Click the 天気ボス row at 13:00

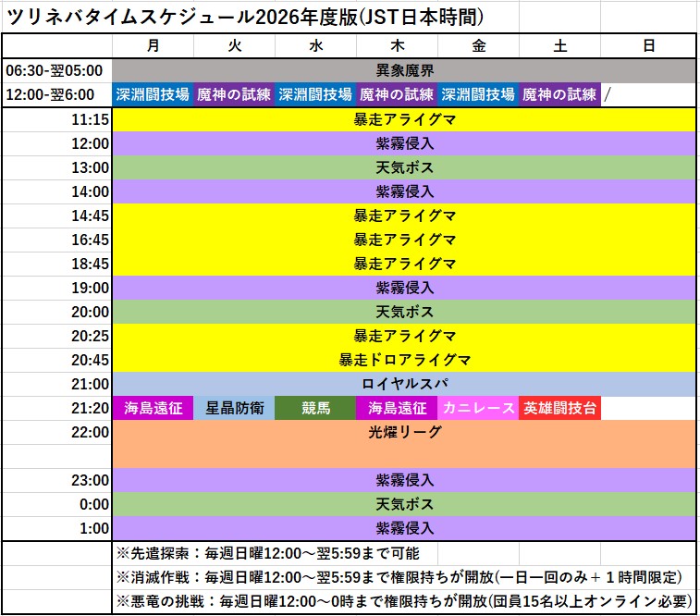[x=405, y=167]
